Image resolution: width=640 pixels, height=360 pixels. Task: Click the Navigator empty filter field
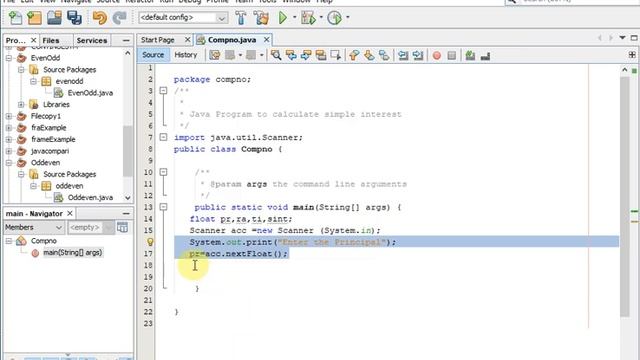(x=85, y=227)
